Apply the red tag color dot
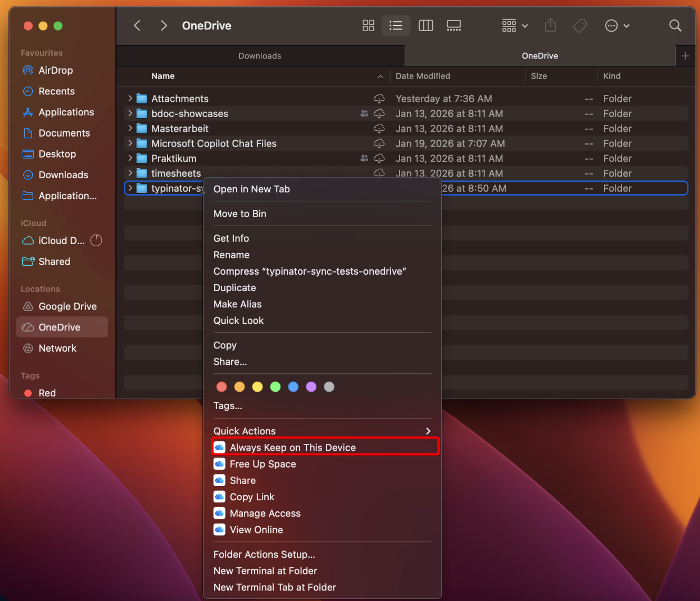 [x=221, y=387]
